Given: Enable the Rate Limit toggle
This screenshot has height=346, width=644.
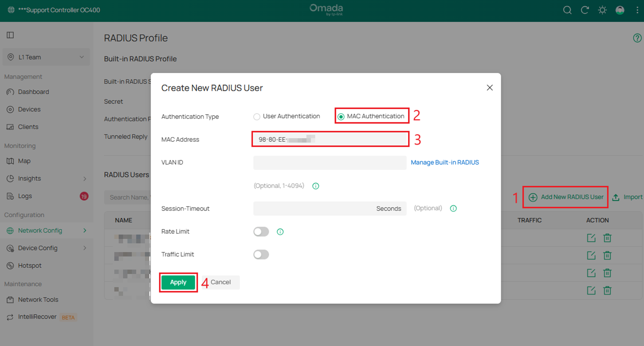Looking at the screenshot, I should [261, 231].
